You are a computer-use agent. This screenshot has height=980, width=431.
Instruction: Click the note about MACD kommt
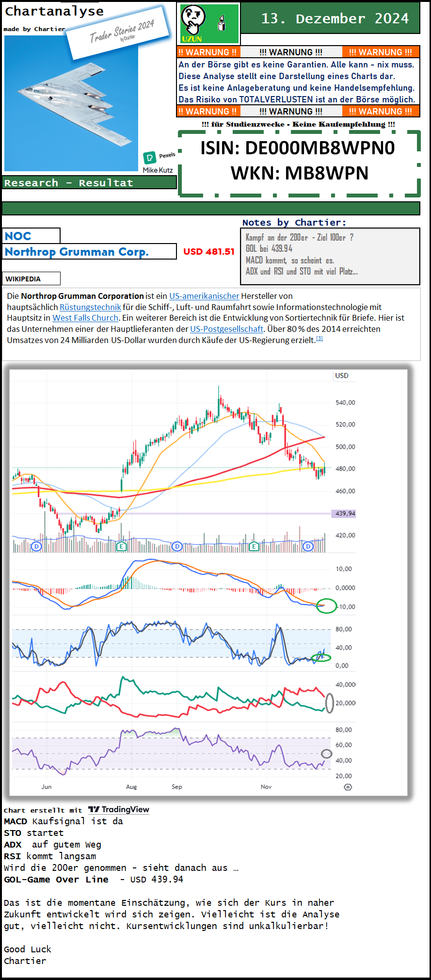click(x=290, y=260)
